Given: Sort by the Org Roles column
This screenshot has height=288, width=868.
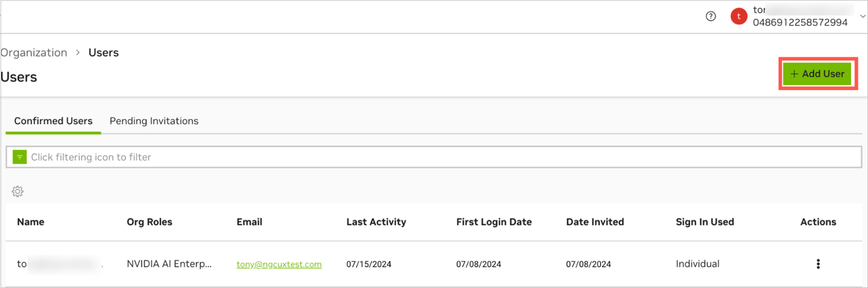Looking at the screenshot, I should [x=149, y=222].
